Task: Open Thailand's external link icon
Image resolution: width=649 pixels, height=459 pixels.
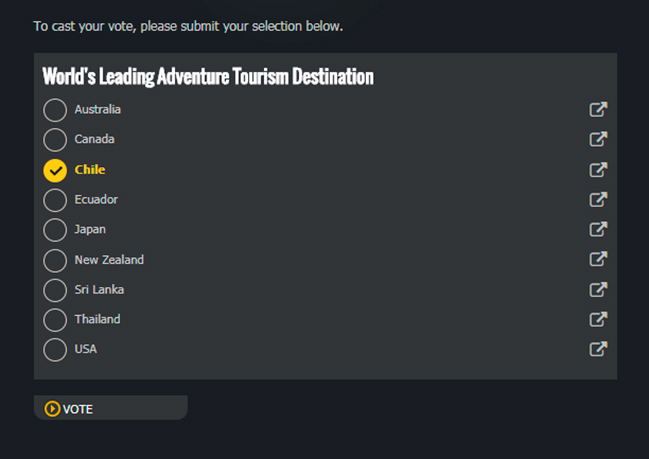Action: pos(598,320)
